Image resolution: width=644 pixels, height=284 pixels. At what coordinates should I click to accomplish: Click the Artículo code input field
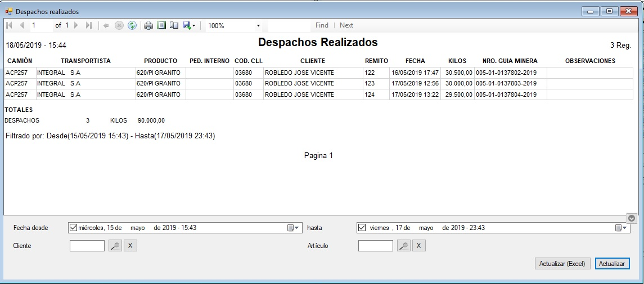pyautogui.click(x=375, y=246)
